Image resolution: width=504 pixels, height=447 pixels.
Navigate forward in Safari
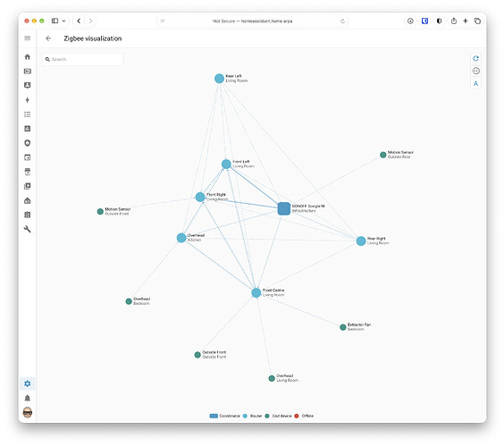coord(90,21)
